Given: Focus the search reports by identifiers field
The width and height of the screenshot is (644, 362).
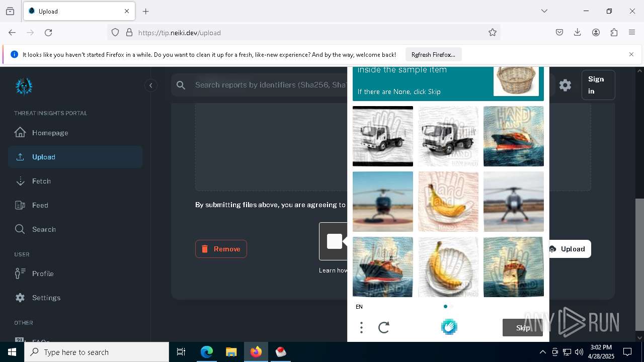Looking at the screenshot, I should click(271, 85).
